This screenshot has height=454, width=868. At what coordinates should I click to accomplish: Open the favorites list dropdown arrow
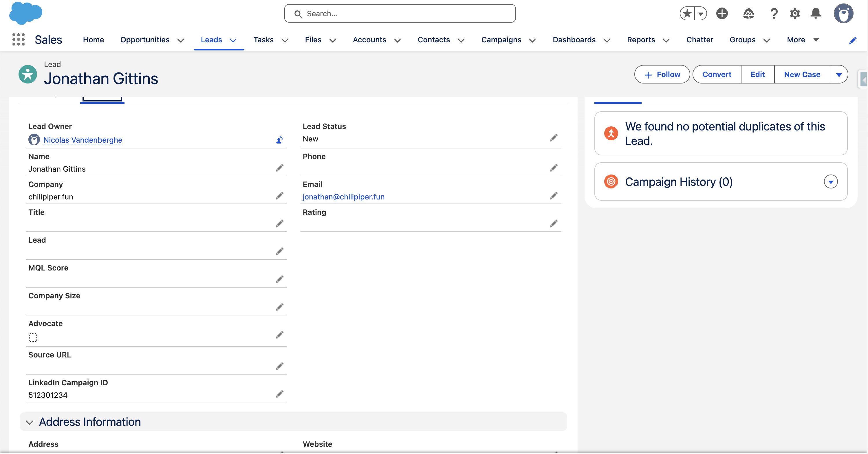click(x=701, y=14)
